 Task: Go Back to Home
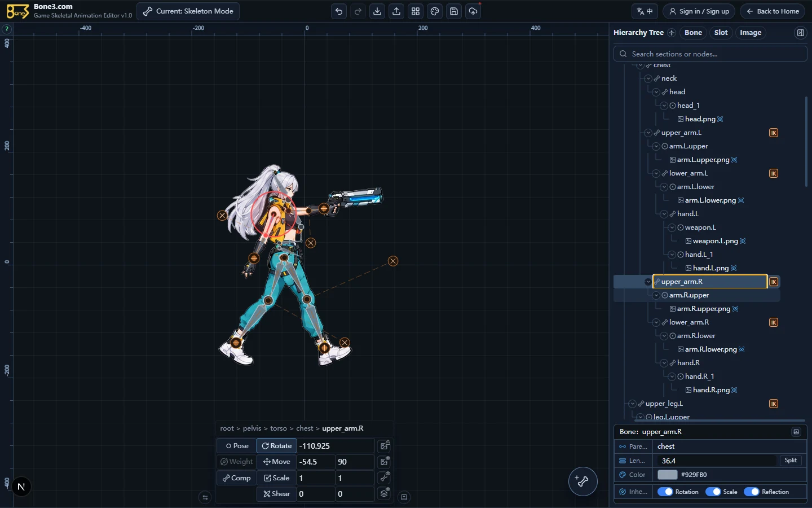point(773,11)
